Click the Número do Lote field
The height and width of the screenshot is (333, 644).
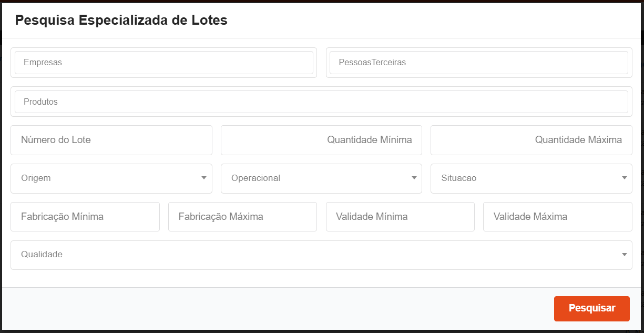tap(111, 140)
